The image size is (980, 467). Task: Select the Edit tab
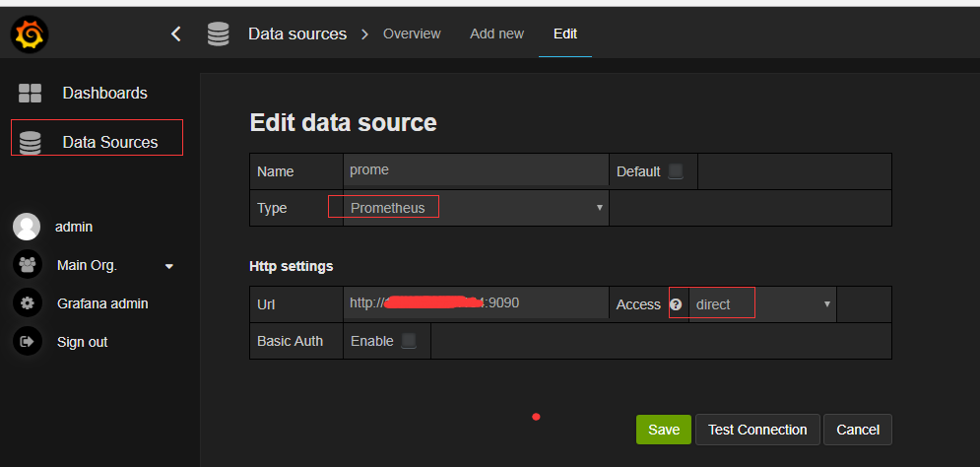tap(565, 33)
